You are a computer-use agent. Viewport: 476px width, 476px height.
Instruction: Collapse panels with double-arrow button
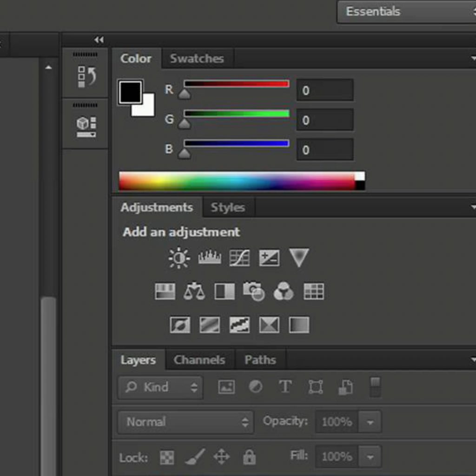[x=99, y=40]
